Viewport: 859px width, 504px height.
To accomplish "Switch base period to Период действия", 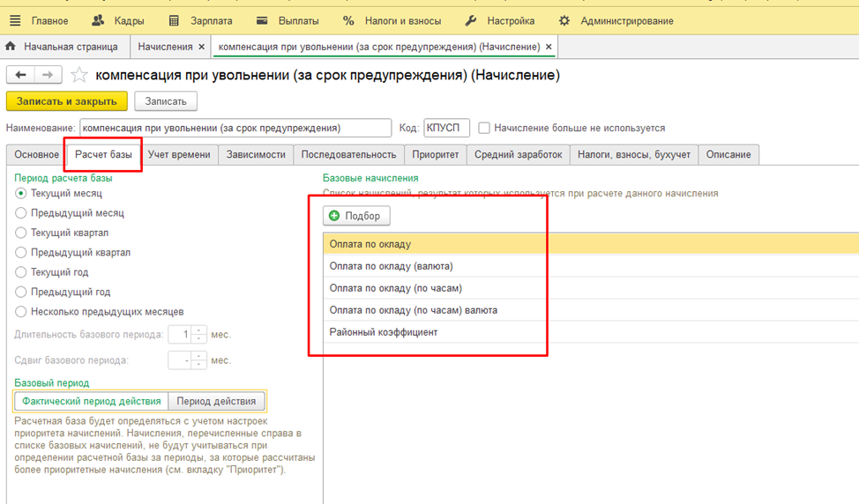I will coord(216,402).
